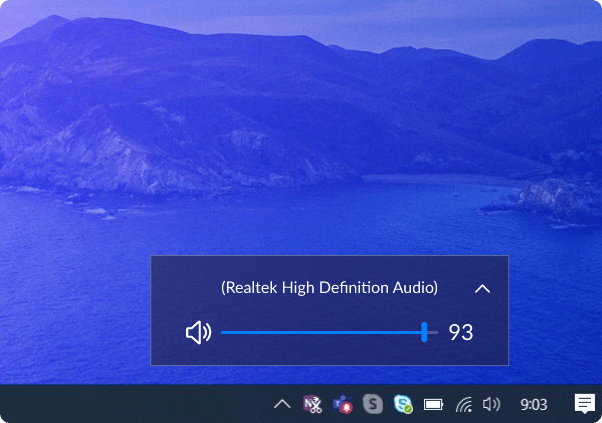The height and width of the screenshot is (423, 602).
Task: Open the Microsoft Teams tray icon
Action: point(343,404)
